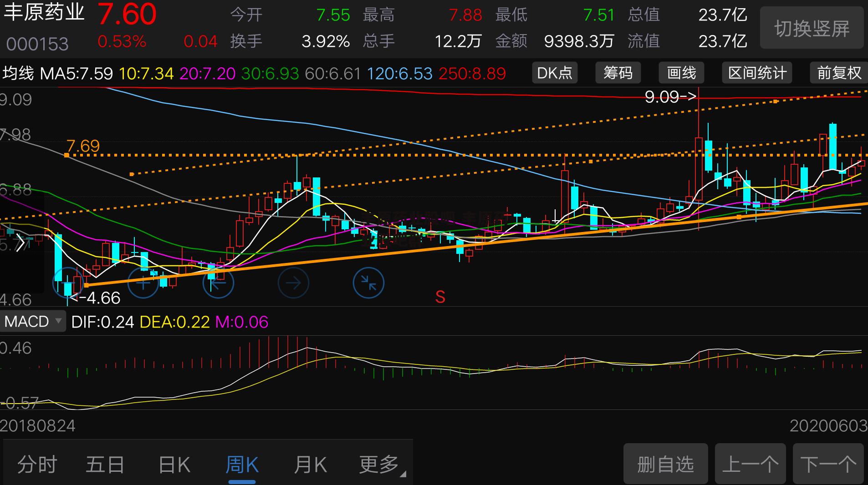Click the M:0.06 MACD value
868x485 pixels.
242,322
